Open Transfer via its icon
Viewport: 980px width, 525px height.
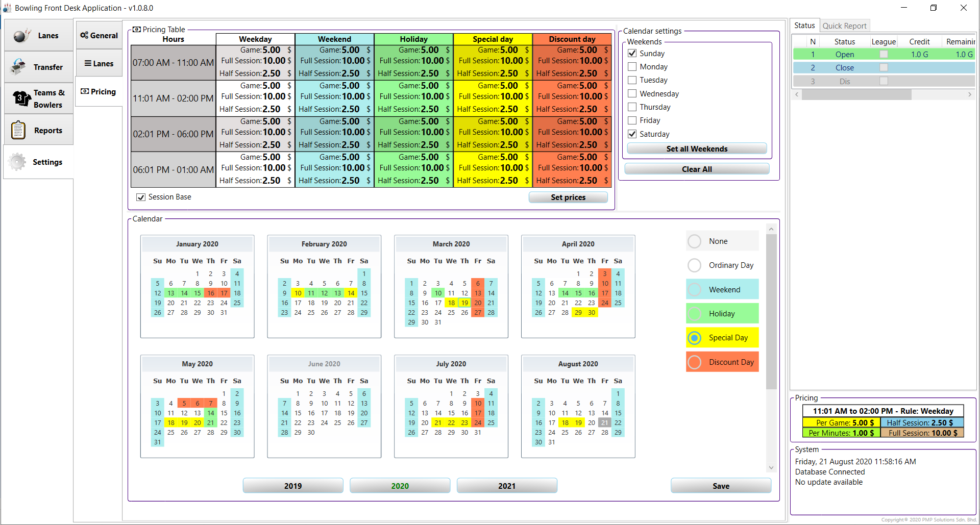click(x=19, y=67)
